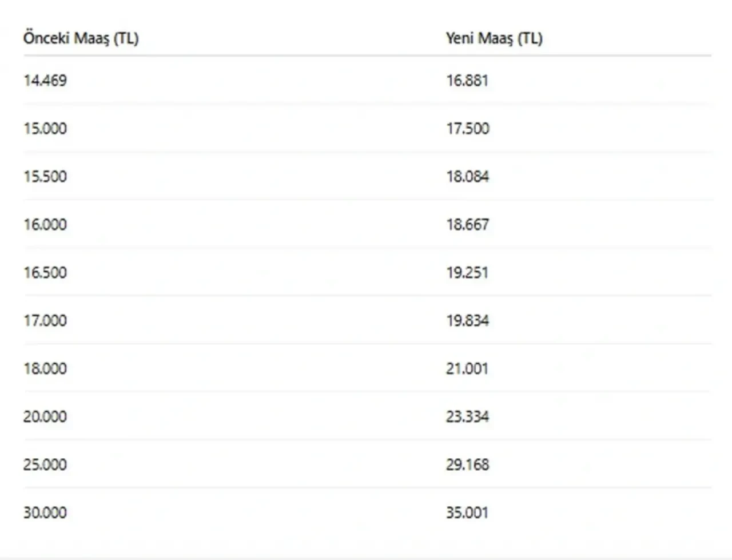Select the 15.500 cell
732x560 pixels.
pos(45,176)
